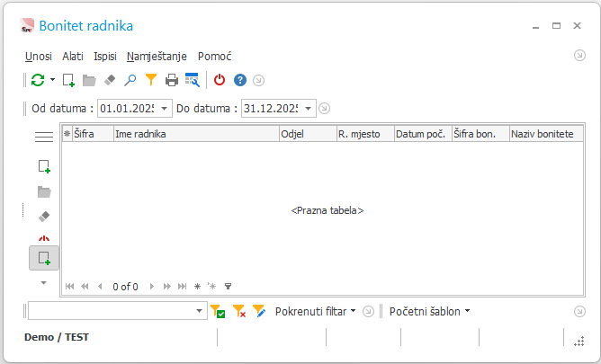The width and height of the screenshot is (601, 364).
Task: Open the Početni šablon dropdown
Action: pyautogui.click(x=429, y=312)
